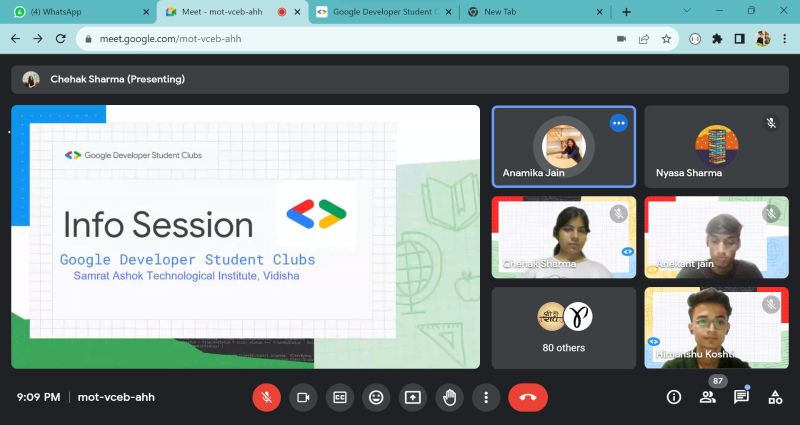Click padlock site info icon
Viewport: 800px width, 425px height.
(x=88, y=39)
